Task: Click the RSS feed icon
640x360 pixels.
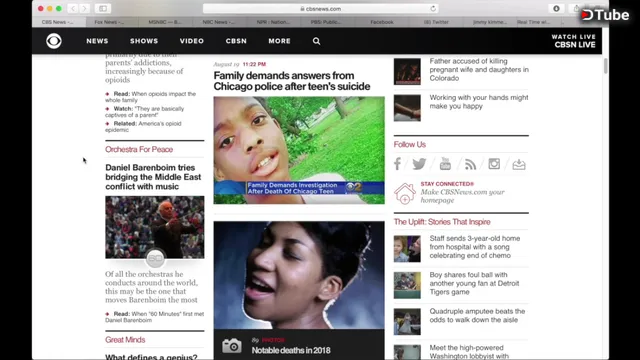Action: click(470, 164)
